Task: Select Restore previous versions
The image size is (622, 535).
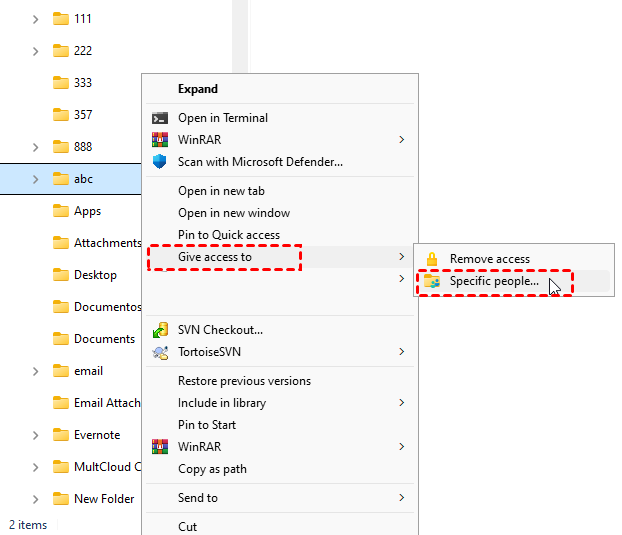Action: tap(244, 381)
